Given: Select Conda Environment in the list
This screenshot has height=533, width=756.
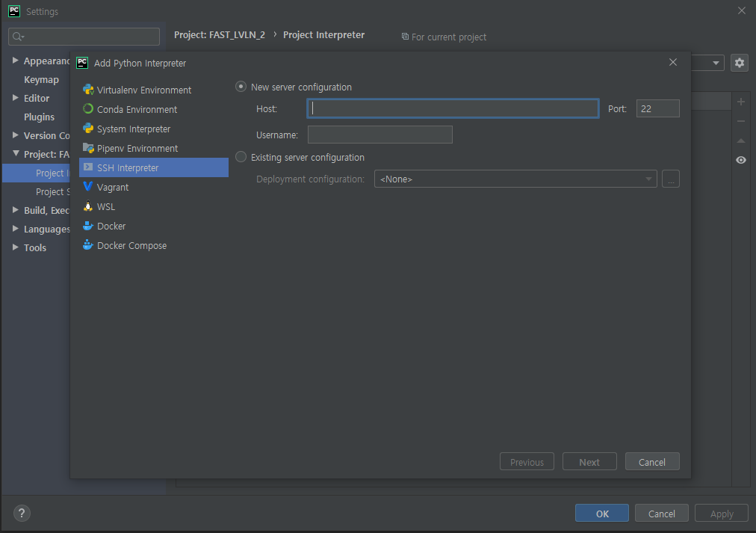Looking at the screenshot, I should point(154,109).
